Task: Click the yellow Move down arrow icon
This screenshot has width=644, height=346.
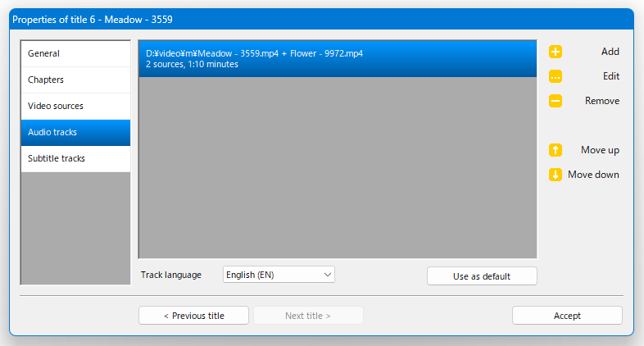Action: click(556, 175)
